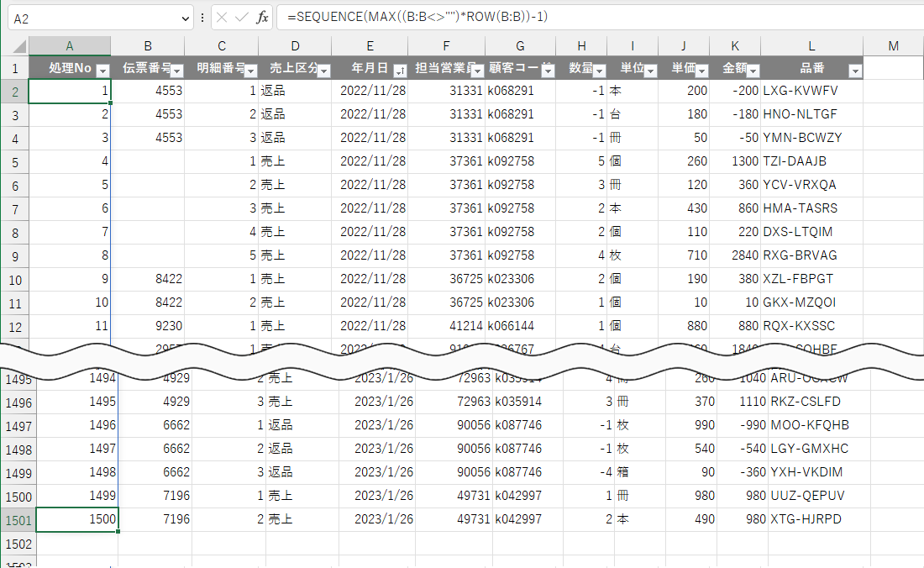Select column H header

(581, 46)
